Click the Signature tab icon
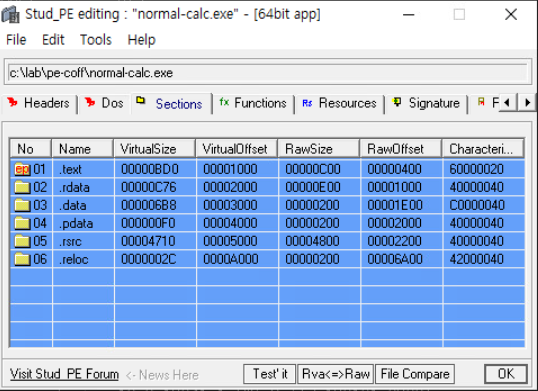The image size is (538, 391). click(x=397, y=102)
